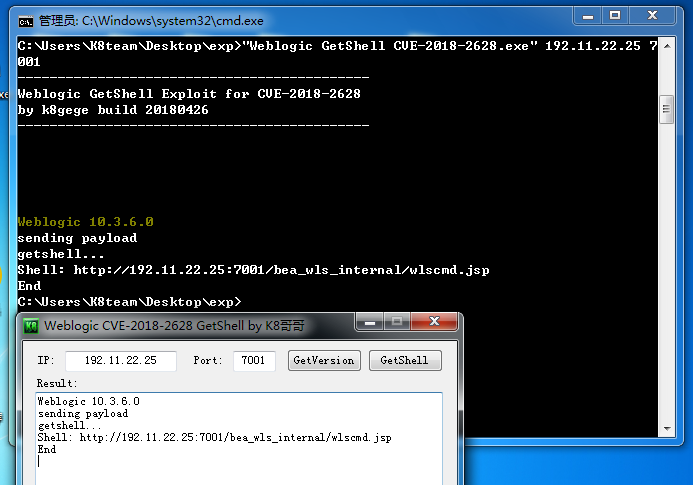The height and width of the screenshot is (485, 693).
Task: Click the cmd scrollbar down arrow
Action: pyautogui.click(x=667, y=428)
